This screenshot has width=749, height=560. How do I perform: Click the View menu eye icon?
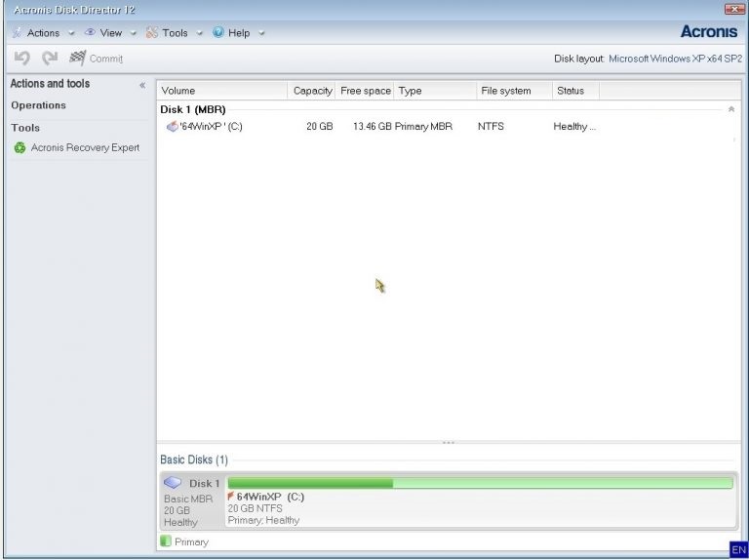[90, 32]
